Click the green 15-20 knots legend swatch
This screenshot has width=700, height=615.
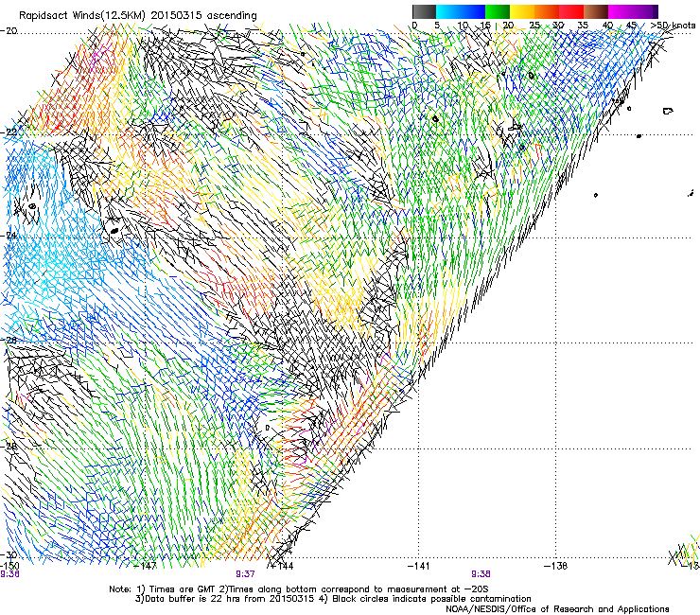tap(498, 11)
